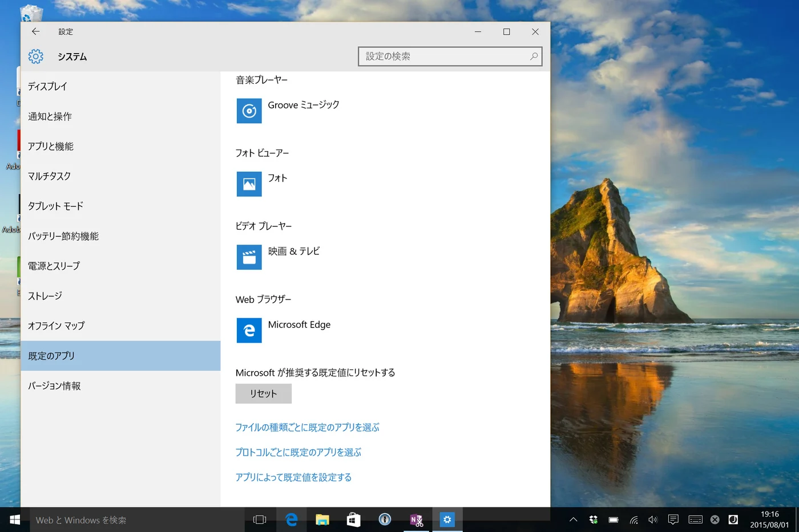The image size is (799, 532).
Task: Open the Action Center notifications icon
Action: click(673, 519)
